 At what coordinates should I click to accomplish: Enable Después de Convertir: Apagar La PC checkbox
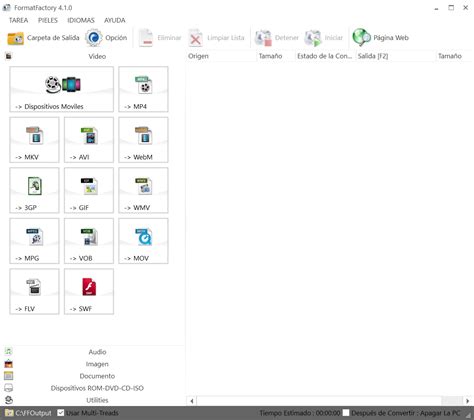point(346,413)
